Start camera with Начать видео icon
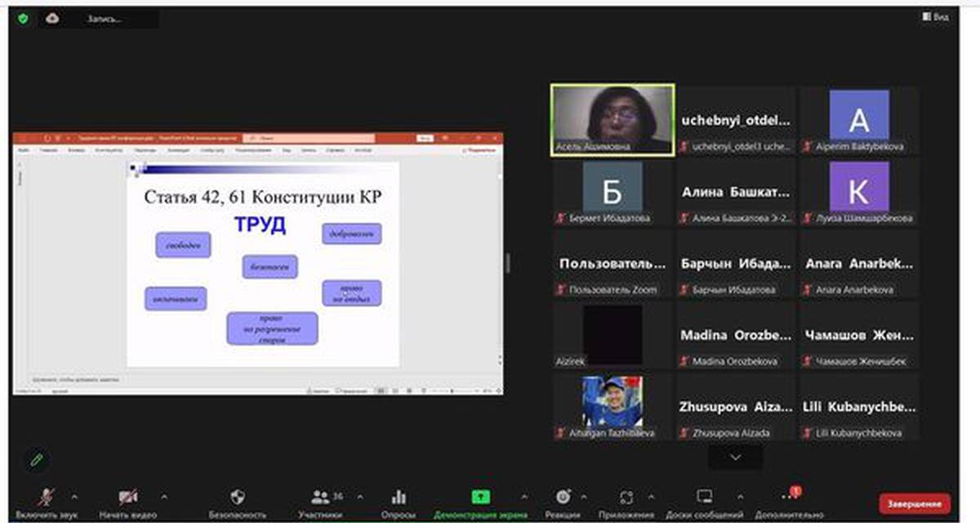Viewport: 980px width, 523px height. (x=127, y=497)
